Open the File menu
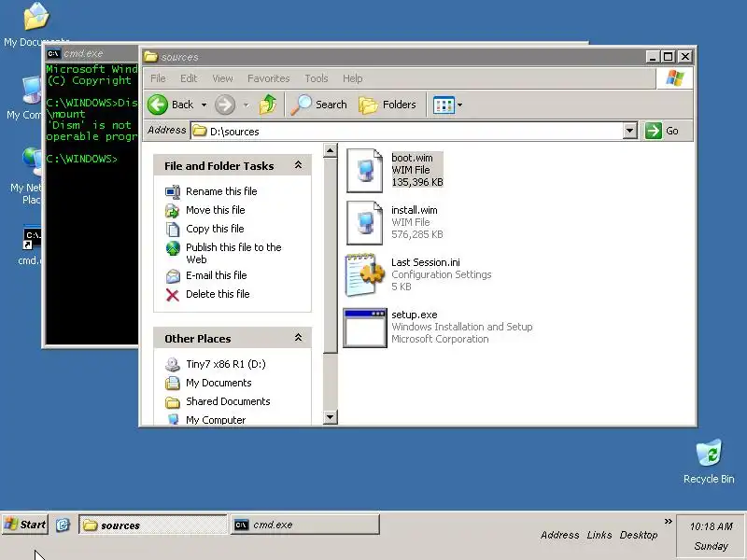Screen dimensions: 747x560 pyautogui.click(x=158, y=78)
